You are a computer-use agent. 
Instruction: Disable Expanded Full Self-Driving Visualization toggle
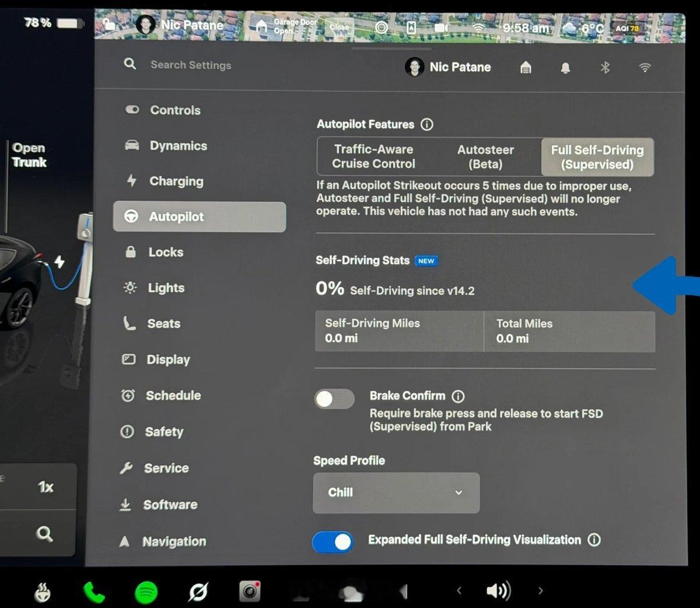coord(333,542)
